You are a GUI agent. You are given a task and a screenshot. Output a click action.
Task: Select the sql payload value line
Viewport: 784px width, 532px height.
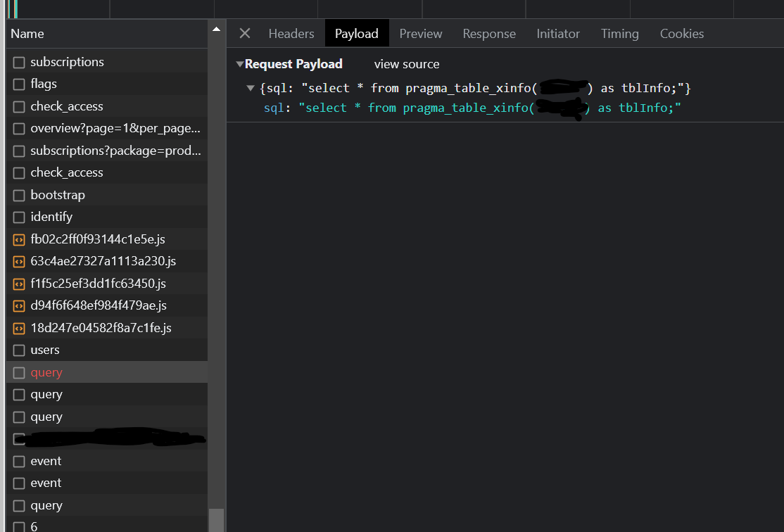tap(472, 108)
